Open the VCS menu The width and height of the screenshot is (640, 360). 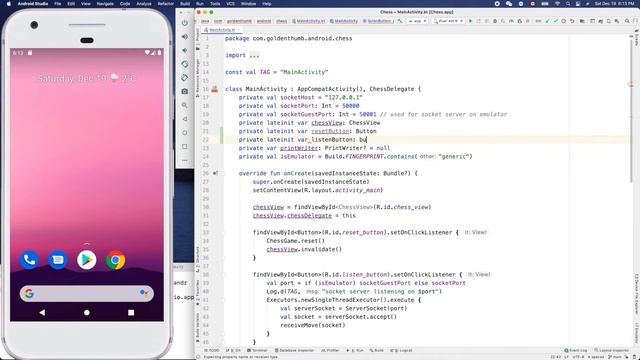tap(231, 4)
